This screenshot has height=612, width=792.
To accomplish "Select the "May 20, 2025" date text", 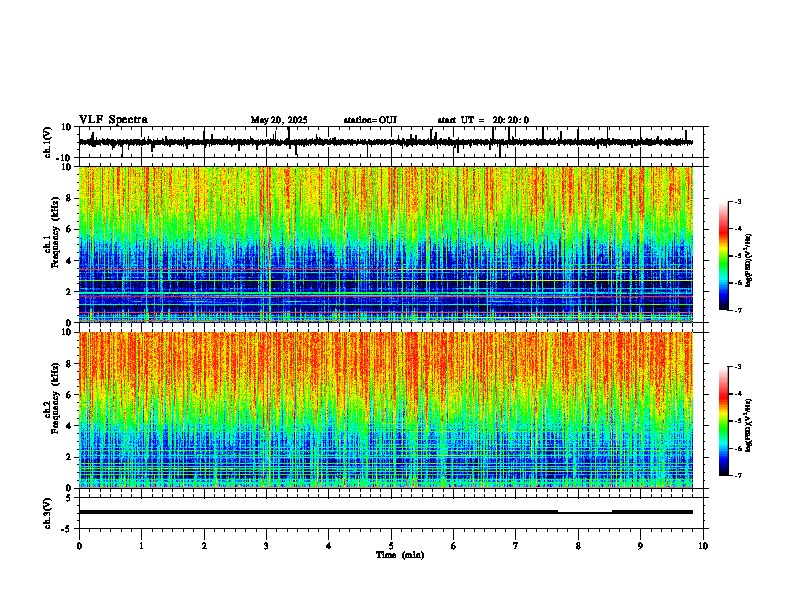I will click(x=279, y=120).
